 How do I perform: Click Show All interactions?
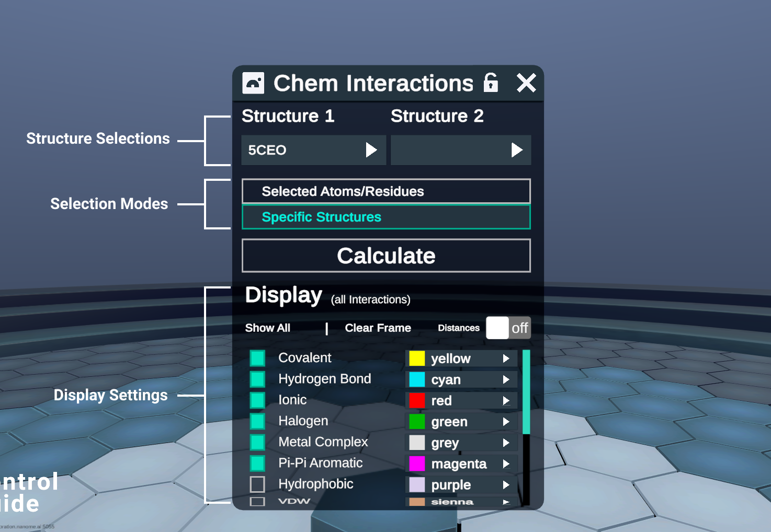coord(267,328)
